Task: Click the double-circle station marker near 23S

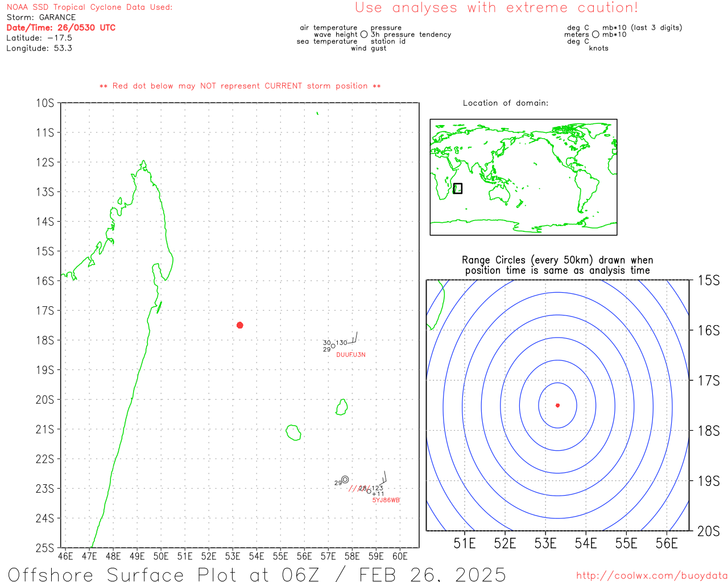Action: [x=345, y=480]
